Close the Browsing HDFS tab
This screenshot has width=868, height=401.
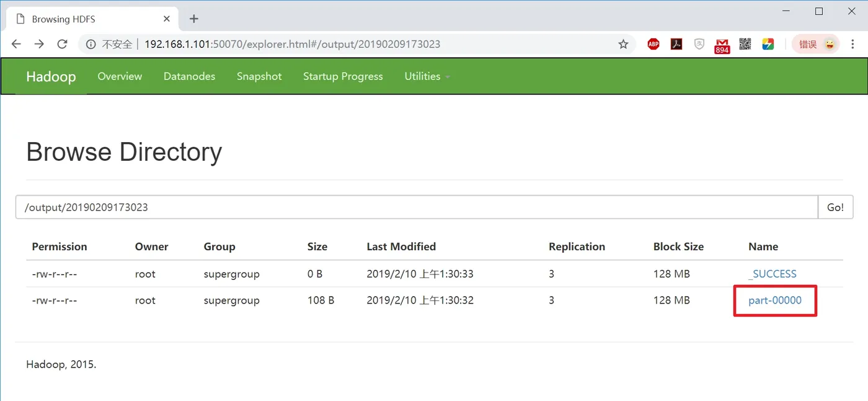(167, 19)
